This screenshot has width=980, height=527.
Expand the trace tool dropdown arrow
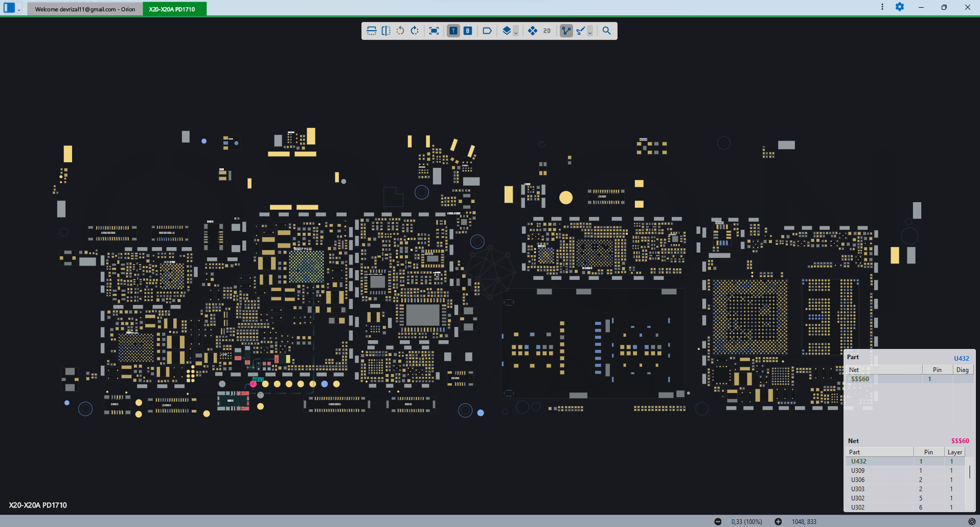tap(590, 32)
